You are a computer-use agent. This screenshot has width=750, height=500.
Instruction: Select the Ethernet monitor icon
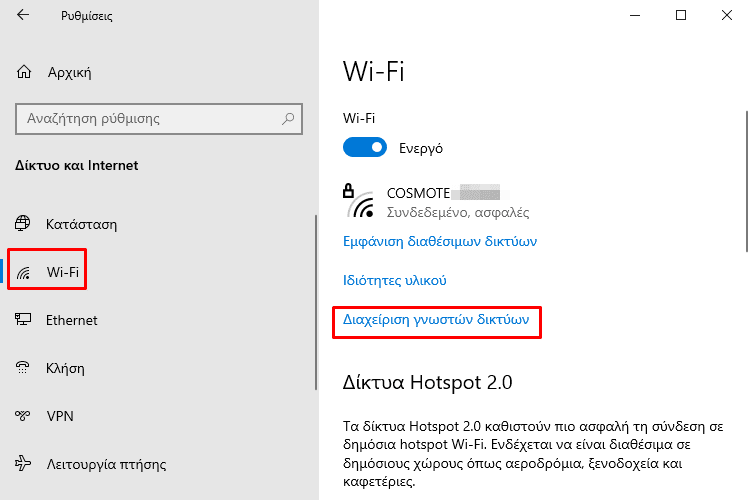(22, 319)
